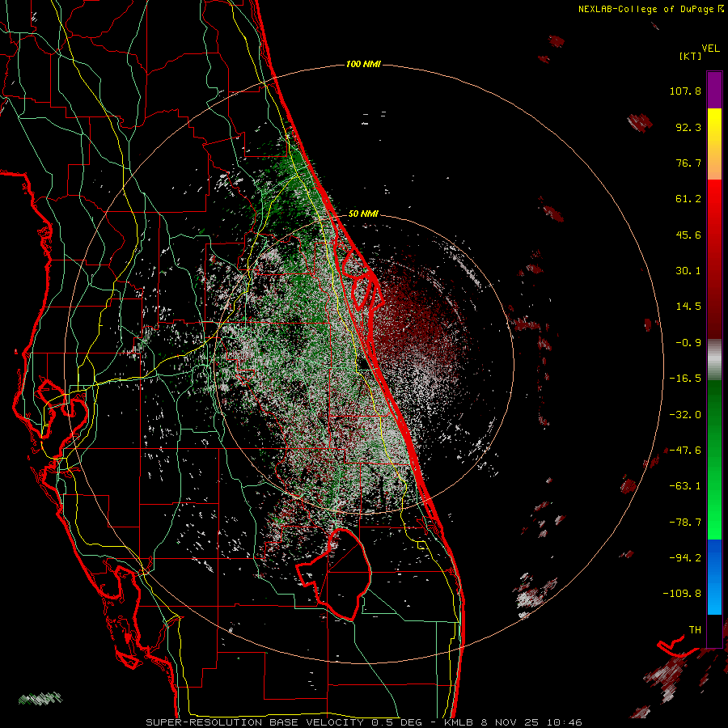Click the 100 NMI range ring label
Image resolution: width=728 pixels, height=728 pixels.
click(x=363, y=64)
